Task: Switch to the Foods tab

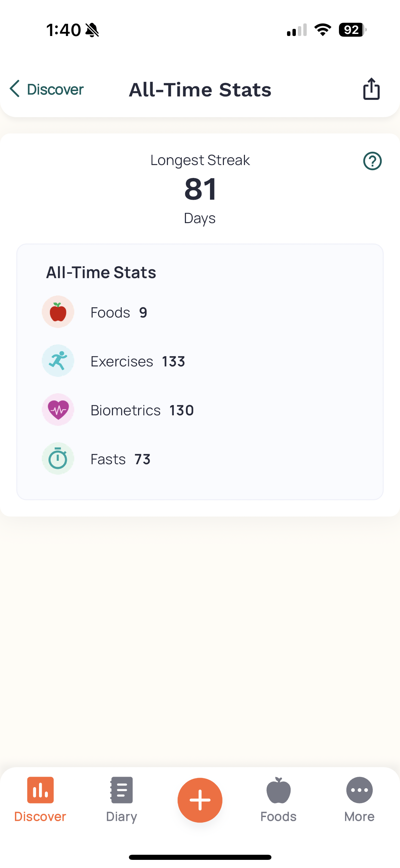Action: pyautogui.click(x=278, y=800)
